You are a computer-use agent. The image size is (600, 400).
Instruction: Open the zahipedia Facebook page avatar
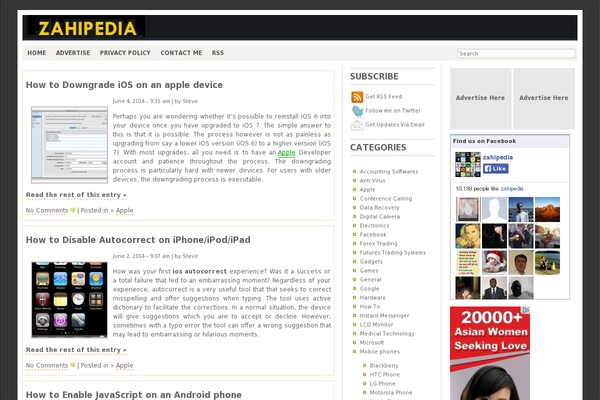[x=468, y=164]
